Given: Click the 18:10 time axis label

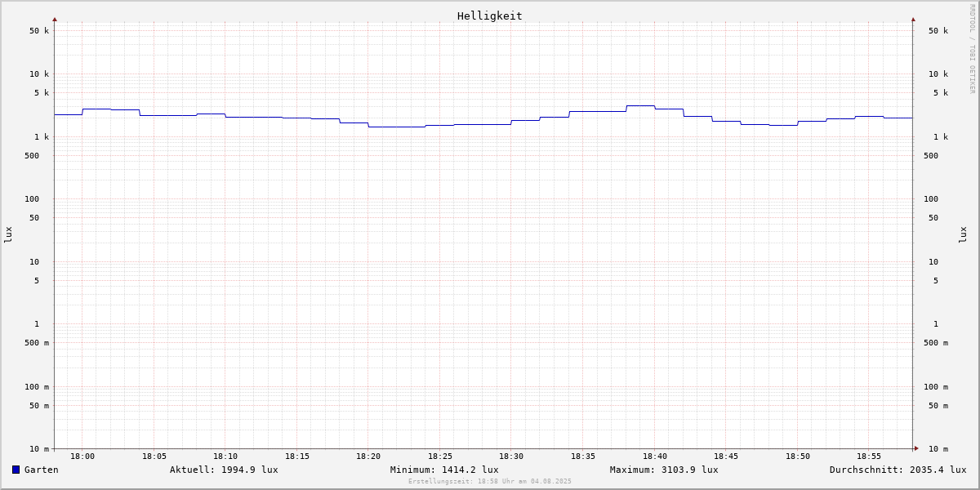Looking at the screenshot, I should (x=225, y=457).
